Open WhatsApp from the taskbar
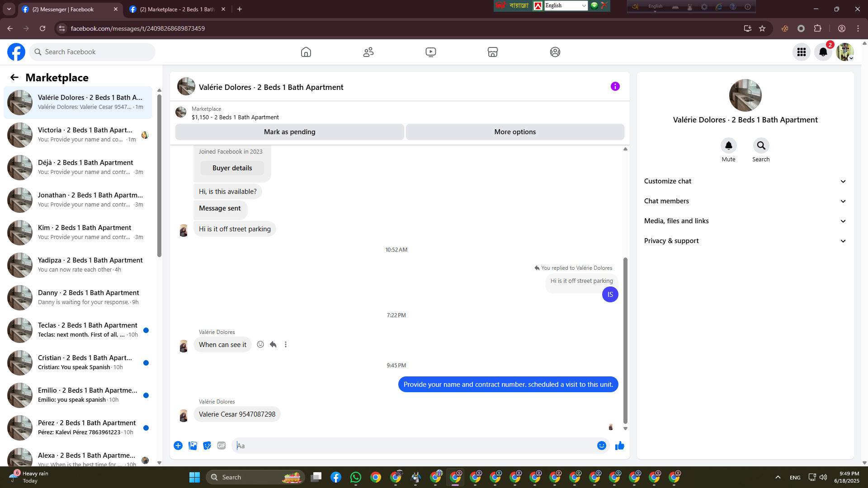Viewport: 868px width, 488px height. (356, 477)
